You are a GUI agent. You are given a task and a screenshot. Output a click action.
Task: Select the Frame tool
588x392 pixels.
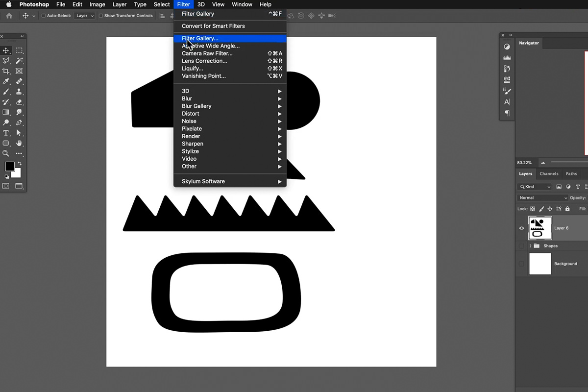point(19,71)
